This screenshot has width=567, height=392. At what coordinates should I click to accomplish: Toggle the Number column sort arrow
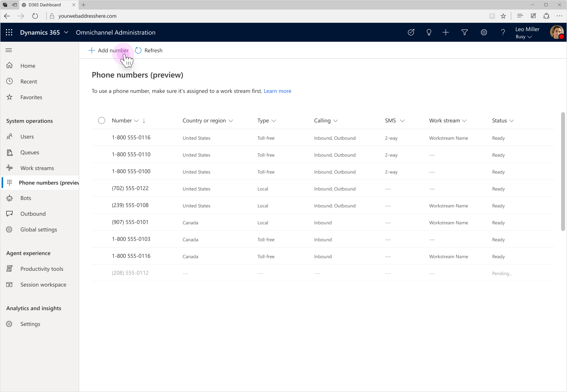pyautogui.click(x=144, y=121)
